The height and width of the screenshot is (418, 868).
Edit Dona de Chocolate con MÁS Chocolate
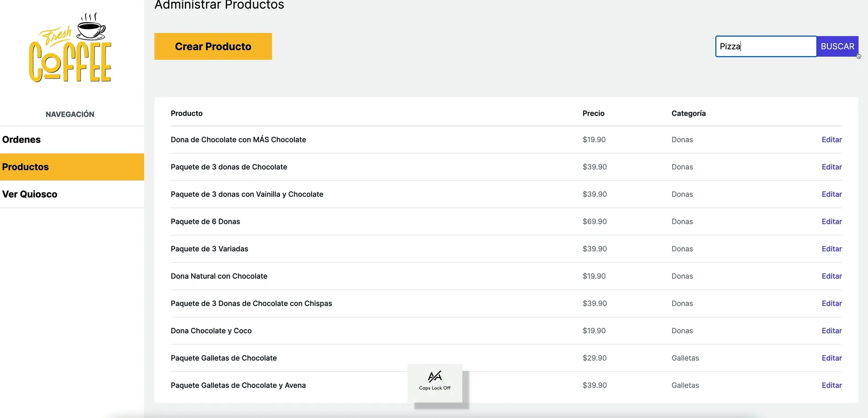click(x=831, y=140)
